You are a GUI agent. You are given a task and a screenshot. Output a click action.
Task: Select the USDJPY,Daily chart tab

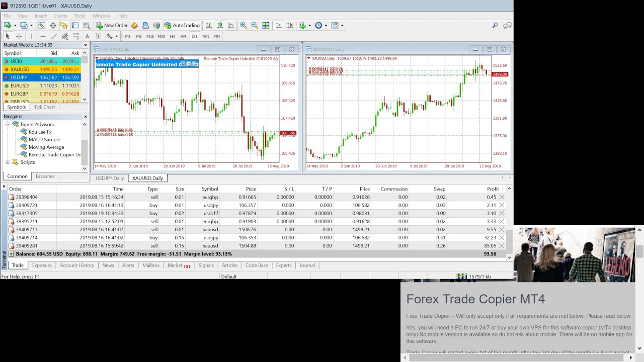(110, 178)
